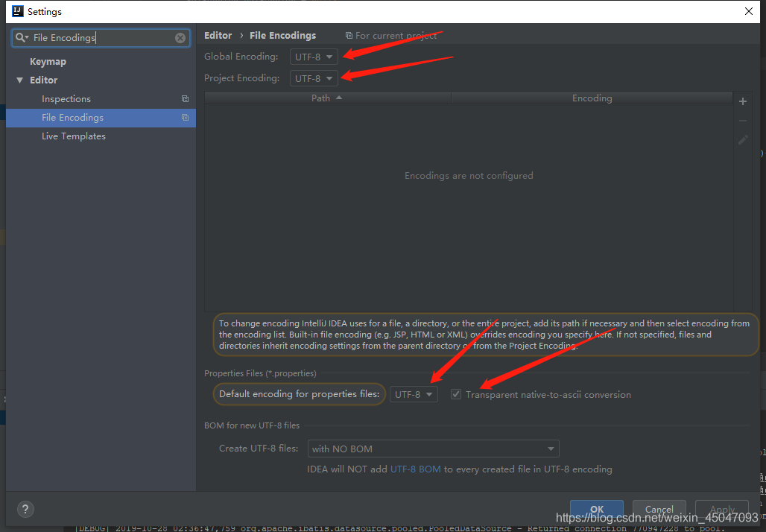Click Default encoding for properties files label
The width and height of the screenshot is (766, 532).
pyautogui.click(x=299, y=393)
